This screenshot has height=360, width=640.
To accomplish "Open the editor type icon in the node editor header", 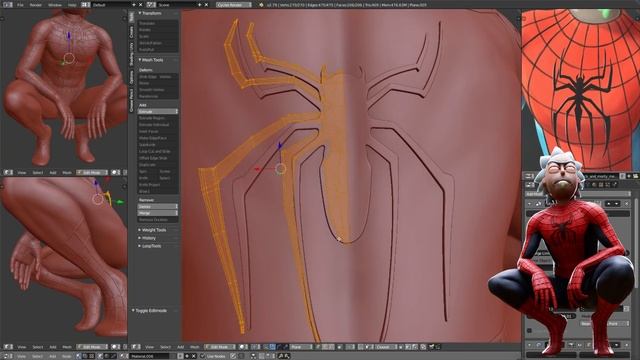I will pos(7,356).
